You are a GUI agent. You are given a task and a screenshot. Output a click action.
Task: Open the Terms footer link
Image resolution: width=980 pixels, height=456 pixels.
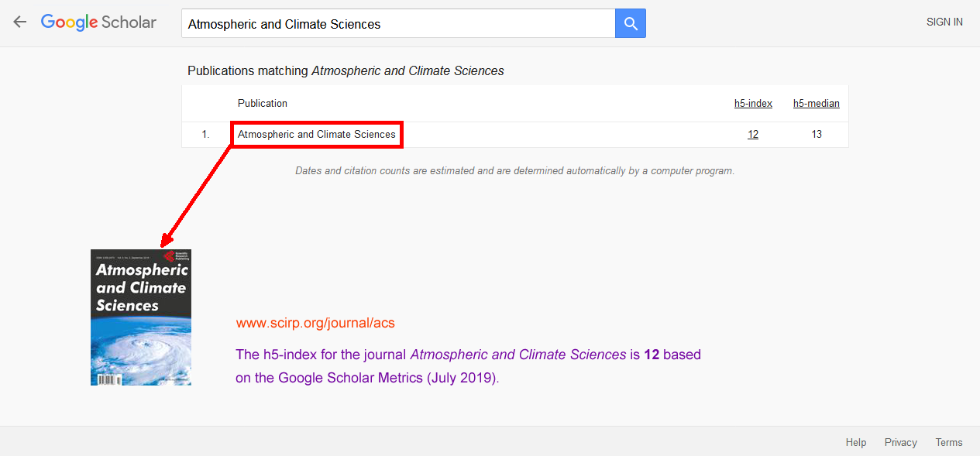[x=949, y=443]
